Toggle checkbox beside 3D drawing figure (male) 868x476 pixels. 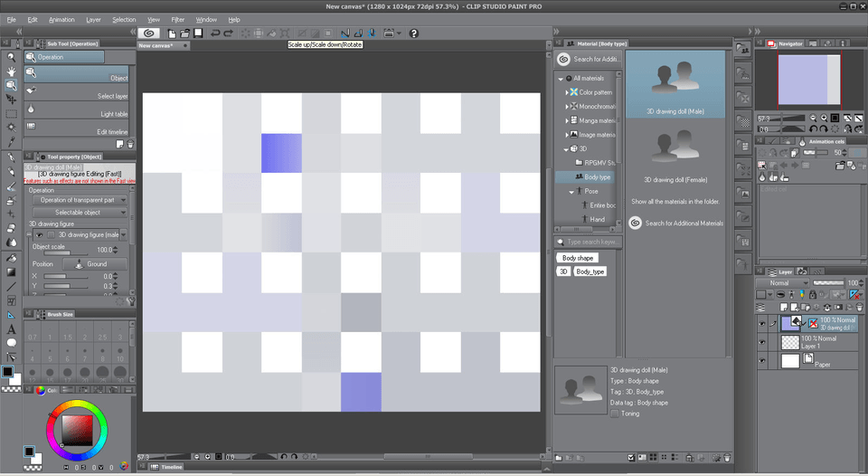[x=51, y=235]
